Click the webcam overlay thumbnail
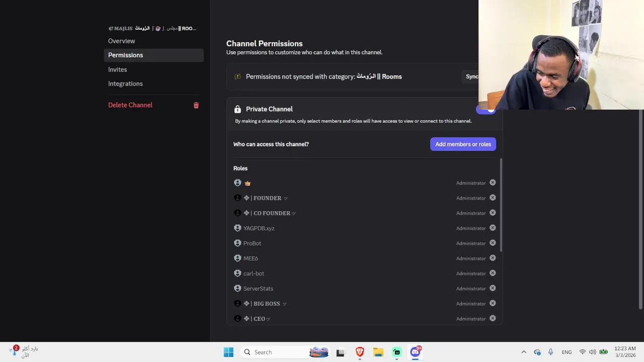This screenshot has height=362, width=644. coord(561,55)
